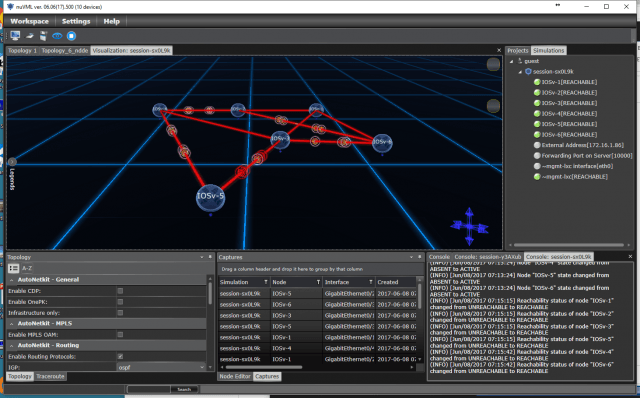Viewport: 640px width, 398px height.
Task: Click the grey status icon of External Address
Action: (537, 145)
